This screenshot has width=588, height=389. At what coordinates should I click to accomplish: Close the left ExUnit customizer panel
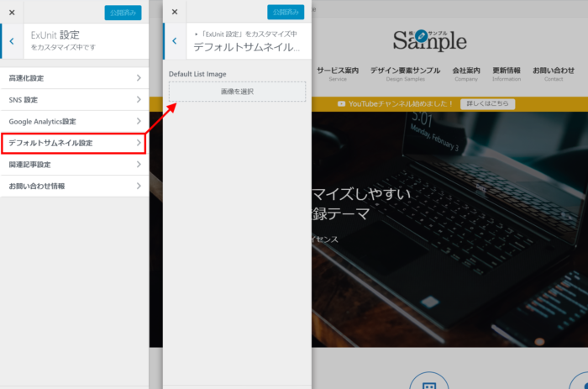pyautogui.click(x=12, y=13)
